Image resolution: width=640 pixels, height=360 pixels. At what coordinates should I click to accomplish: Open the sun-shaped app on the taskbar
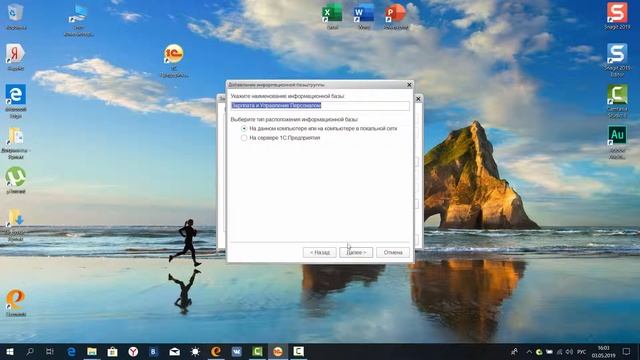(x=195, y=351)
